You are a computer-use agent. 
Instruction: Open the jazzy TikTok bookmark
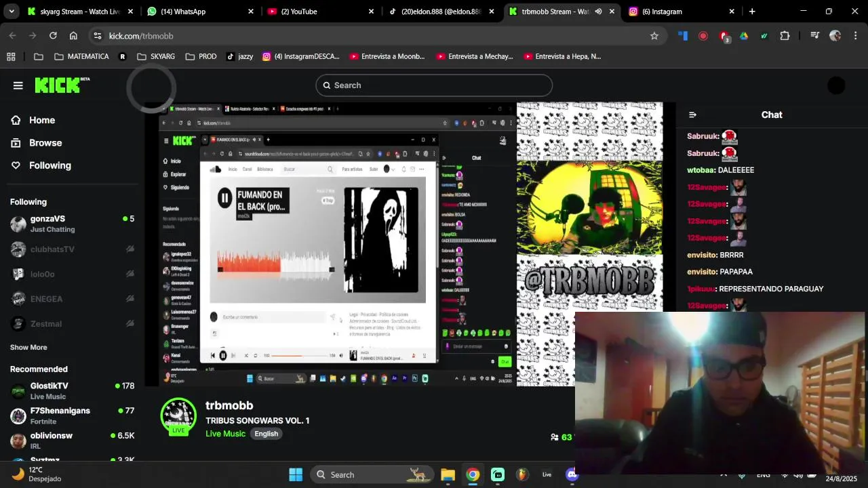coord(239,57)
